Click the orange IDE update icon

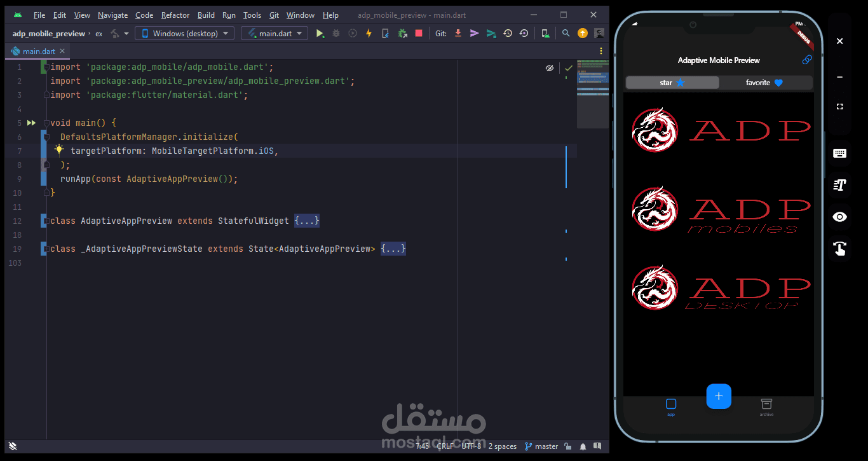[582, 33]
